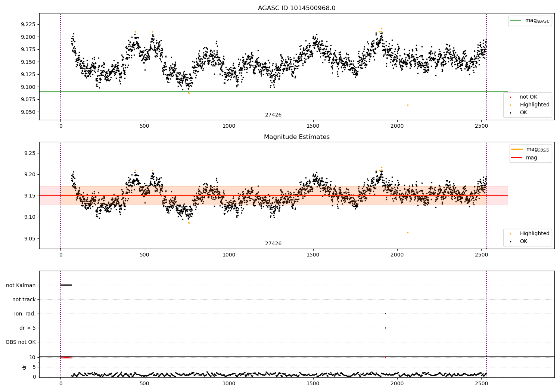The image size is (560, 392).
Task: Click the 2500 x-axis tick under bottom plot
Action: coord(481,383)
